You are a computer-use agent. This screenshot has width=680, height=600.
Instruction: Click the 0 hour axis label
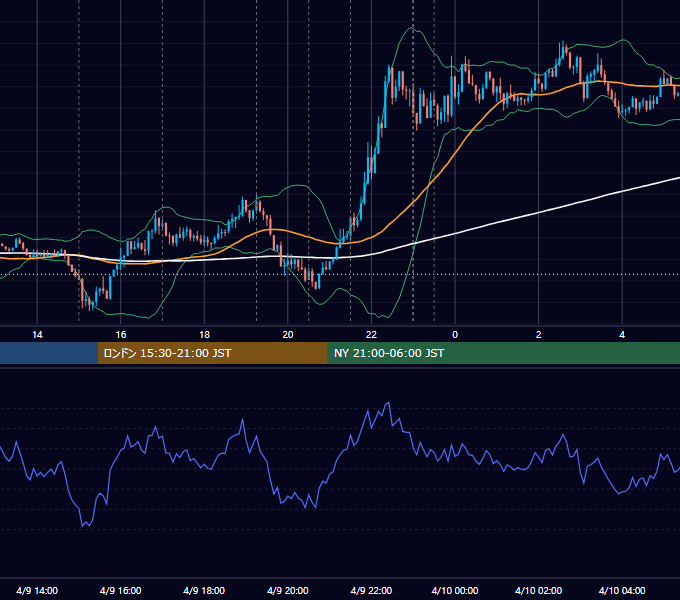click(455, 335)
